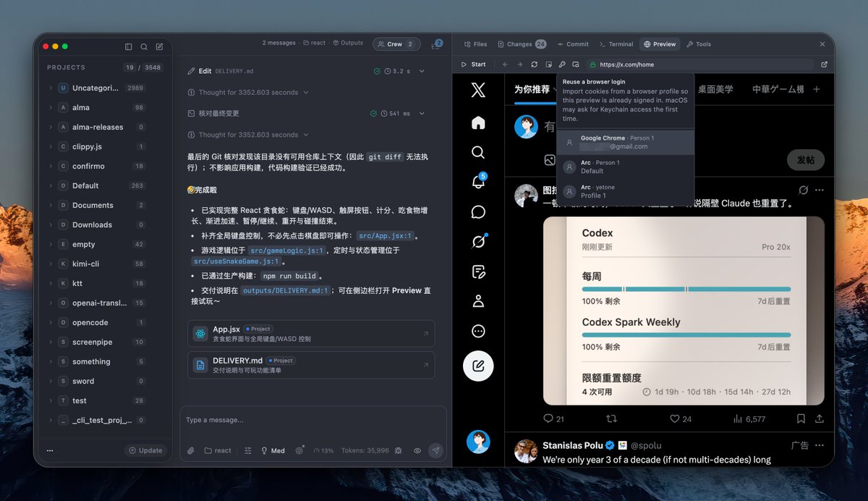Open the App.jsx project file card
The image size is (868, 501).
pos(311,334)
